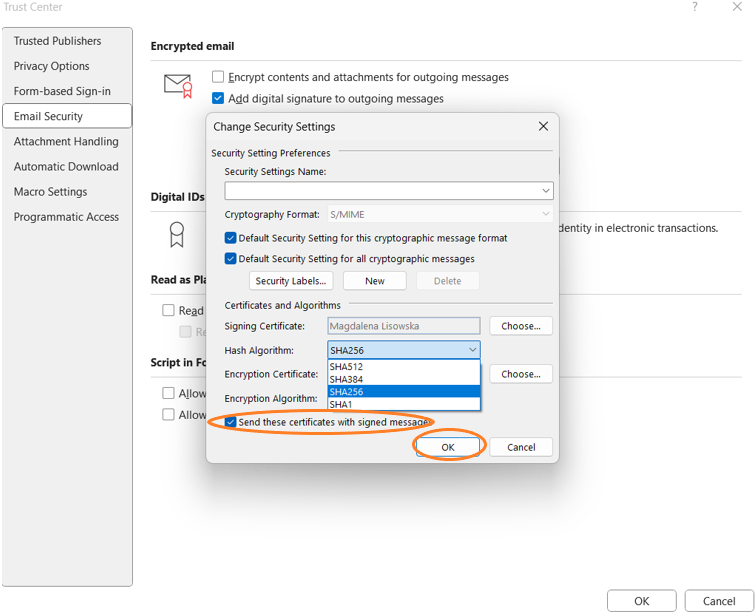Screen dimensions: 756x615
Task: Check the second Allow script checkbox
Action: click(168, 414)
